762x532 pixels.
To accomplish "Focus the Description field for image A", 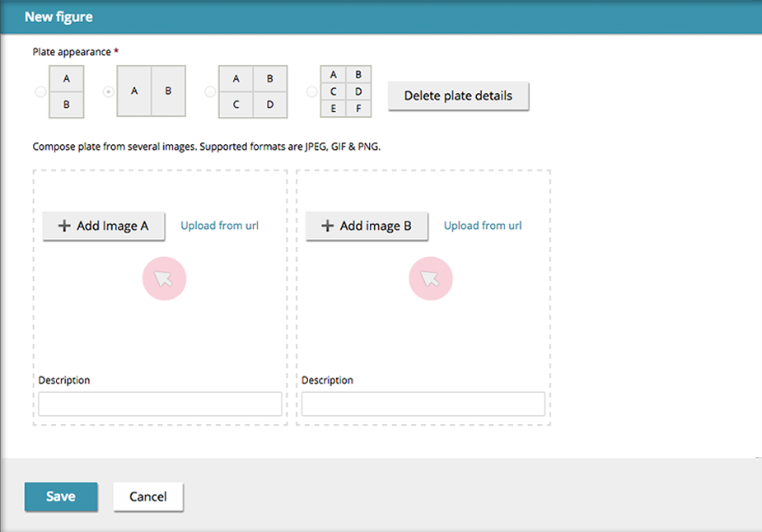I will [x=160, y=404].
